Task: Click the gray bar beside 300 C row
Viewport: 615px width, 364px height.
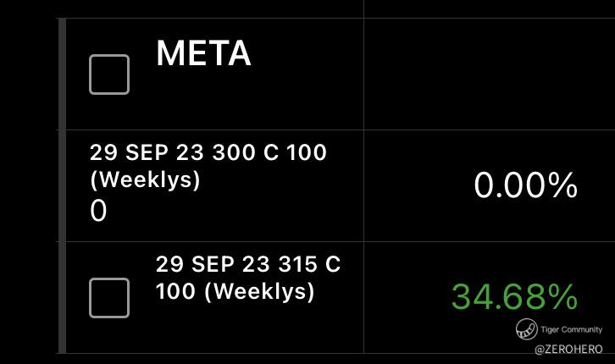Action: (x=61, y=186)
